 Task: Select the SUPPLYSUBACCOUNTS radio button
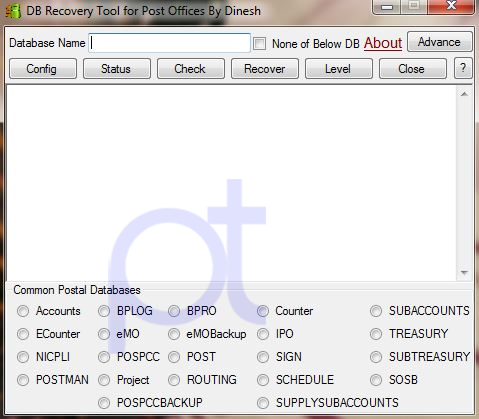pos(263,403)
